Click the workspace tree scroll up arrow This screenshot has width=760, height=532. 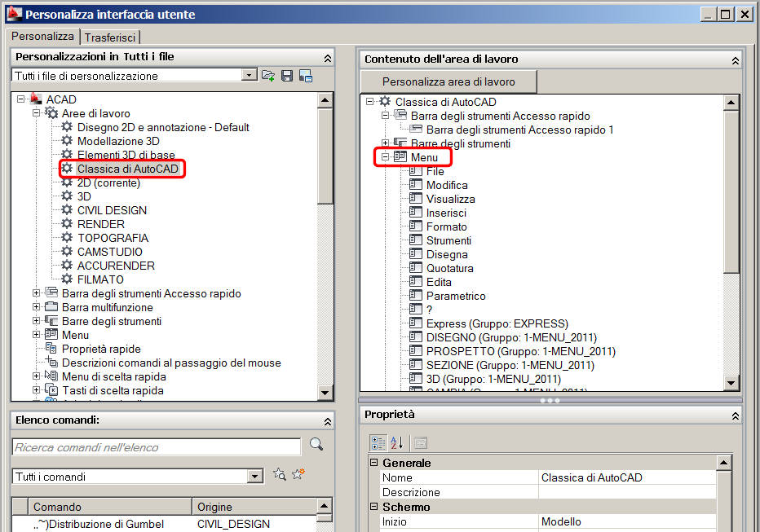731,103
